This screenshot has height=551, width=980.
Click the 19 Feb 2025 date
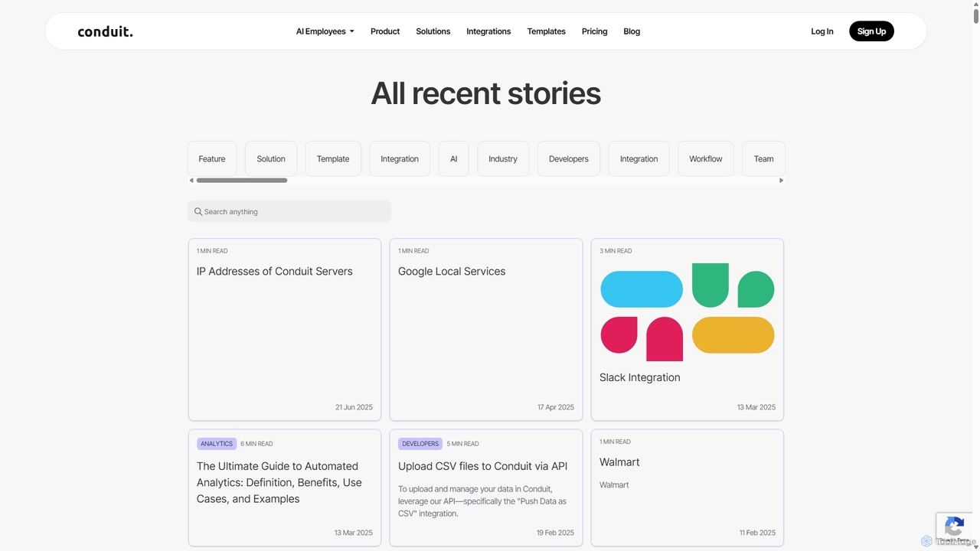point(555,533)
